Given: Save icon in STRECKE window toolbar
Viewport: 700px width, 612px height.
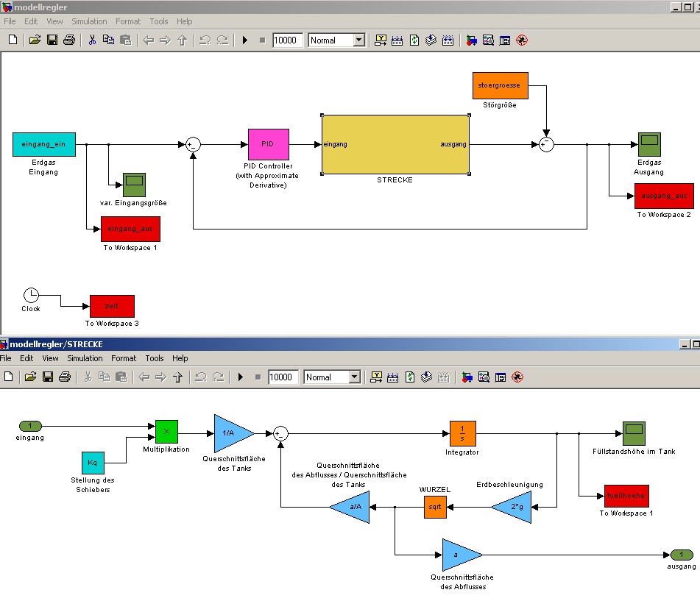Looking at the screenshot, I should tap(48, 377).
